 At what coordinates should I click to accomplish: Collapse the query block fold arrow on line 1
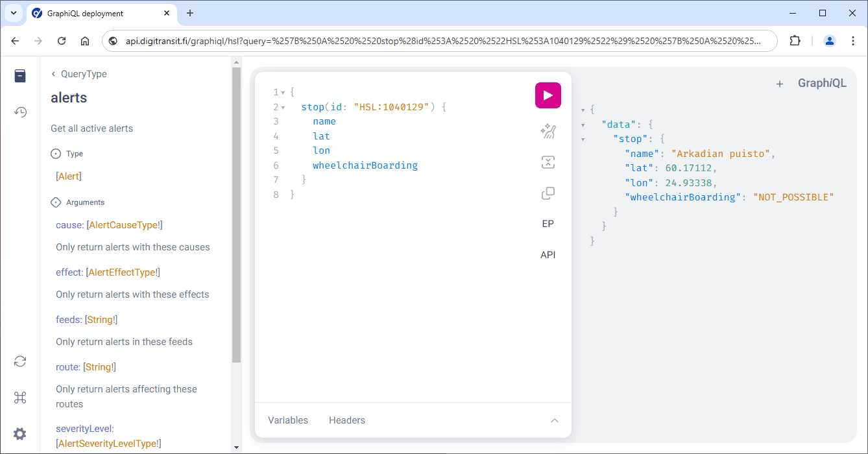[283, 93]
